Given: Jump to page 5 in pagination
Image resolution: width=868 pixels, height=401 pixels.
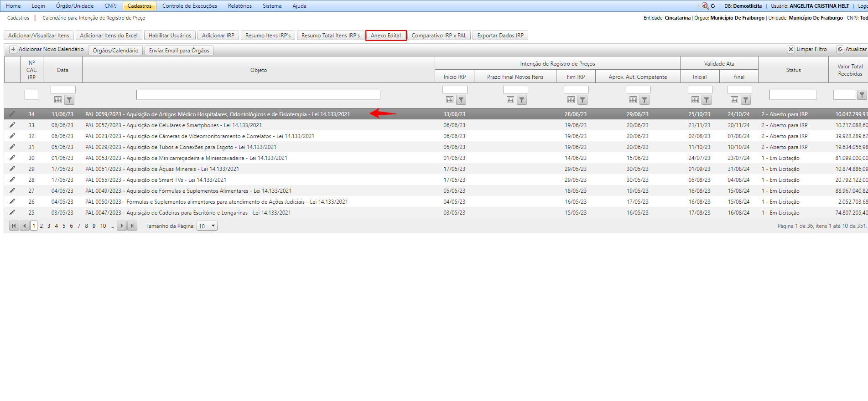Looking at the screenshot, I should [x=64, y=226].
